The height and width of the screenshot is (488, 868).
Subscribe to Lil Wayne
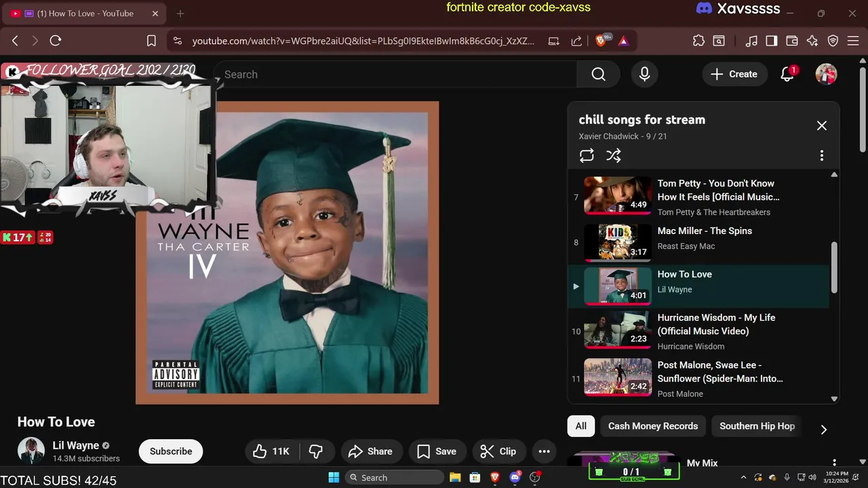click(171, 451)
